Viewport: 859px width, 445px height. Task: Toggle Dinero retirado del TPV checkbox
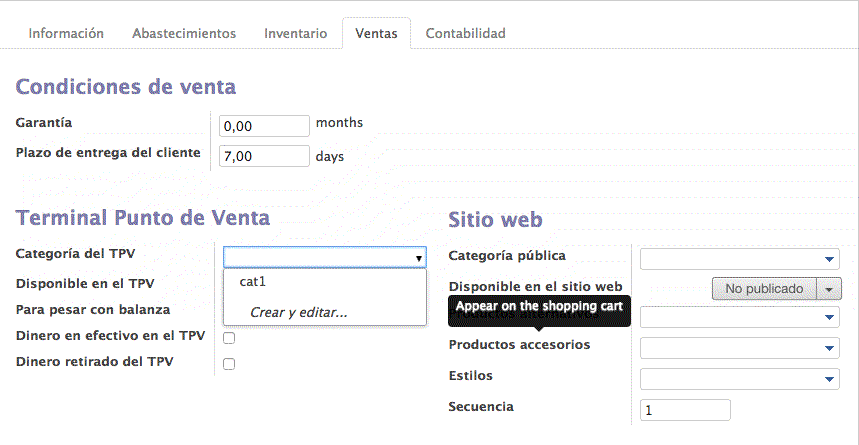coord(229,364)
